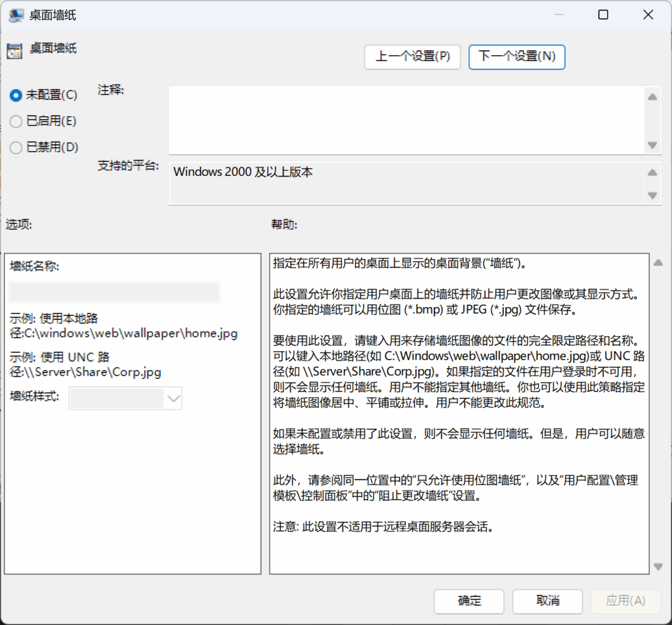Go to 下一个设置
Image resolution: width=672 pixels, height=625 pixels.
(x=516, y=56)
